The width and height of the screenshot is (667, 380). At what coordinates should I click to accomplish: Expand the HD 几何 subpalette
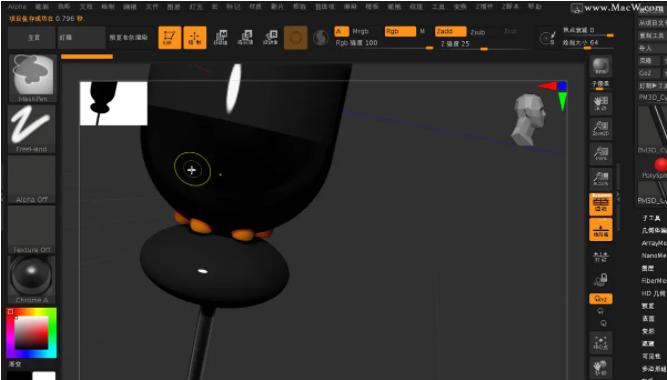[653, 294]
